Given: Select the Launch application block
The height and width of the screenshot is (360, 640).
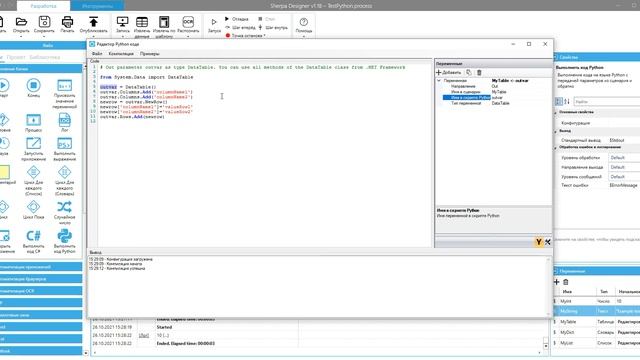Looking at the screenshot, I should 33,143.
